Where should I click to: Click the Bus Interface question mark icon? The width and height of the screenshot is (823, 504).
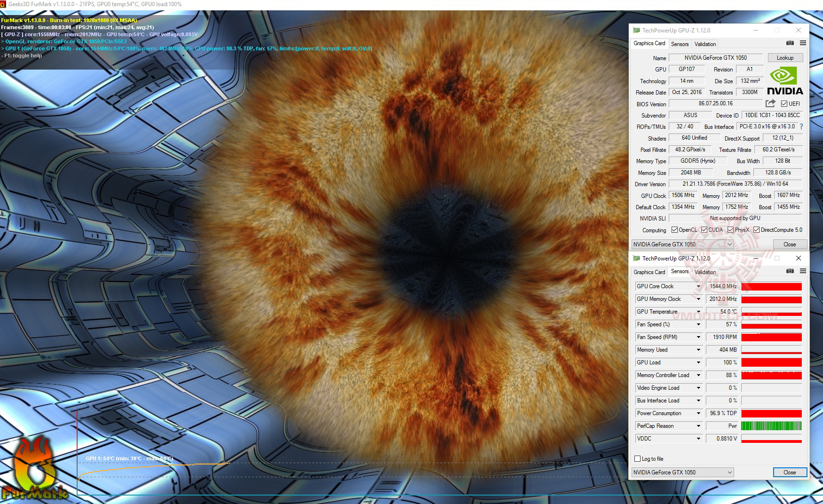point(801,126)
